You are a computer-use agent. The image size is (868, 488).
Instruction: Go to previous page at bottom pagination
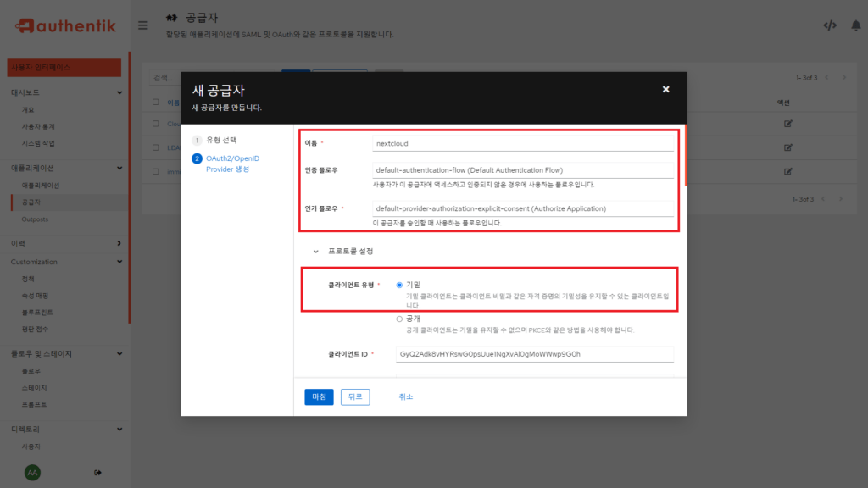coord(823,198)
